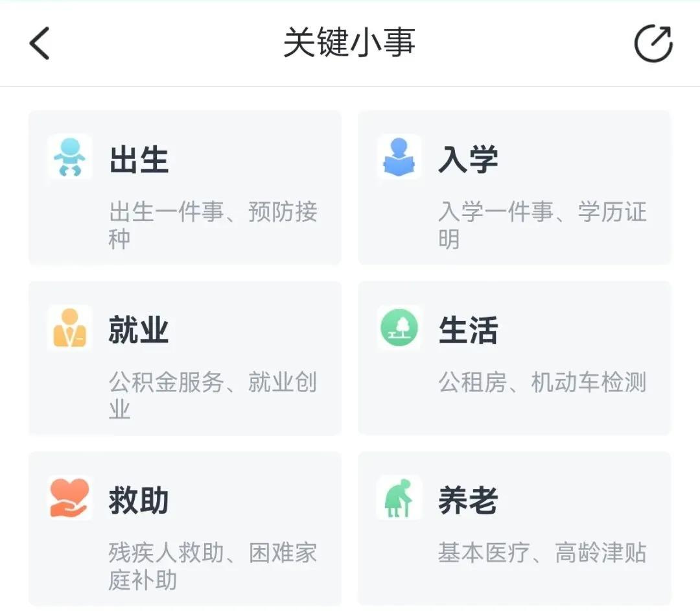This screenshot has height=611, width=700.
Task: Tap the elderly person icon for 养老
Action: pyautogui.click(x=399, y=498)
